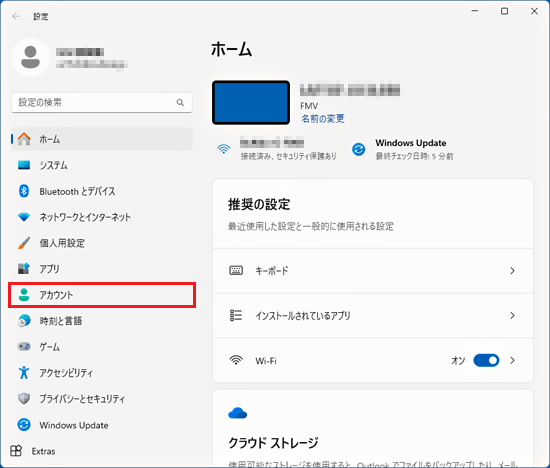Screen dimensions: 550x468
Task: Click the user profile avatar
Action: pyautogui.click(x=30, y=57)
